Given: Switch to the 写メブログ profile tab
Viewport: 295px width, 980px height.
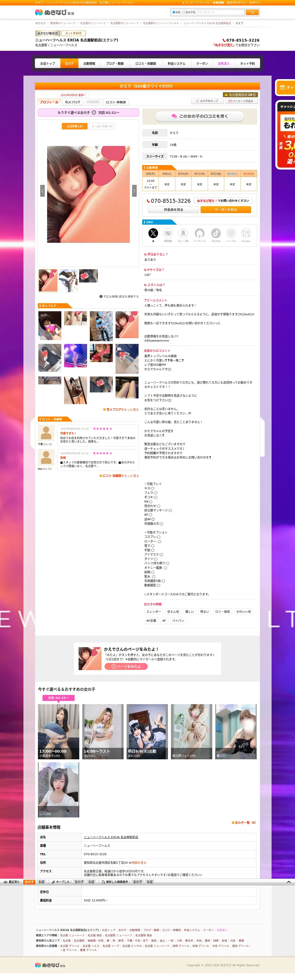Looking at the screenshot, I should [x=72, y=102].
